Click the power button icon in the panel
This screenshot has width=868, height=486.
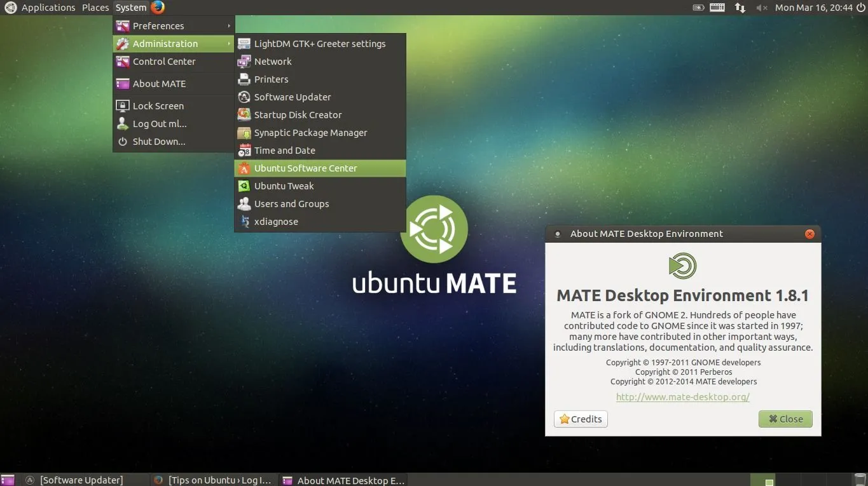860,7
